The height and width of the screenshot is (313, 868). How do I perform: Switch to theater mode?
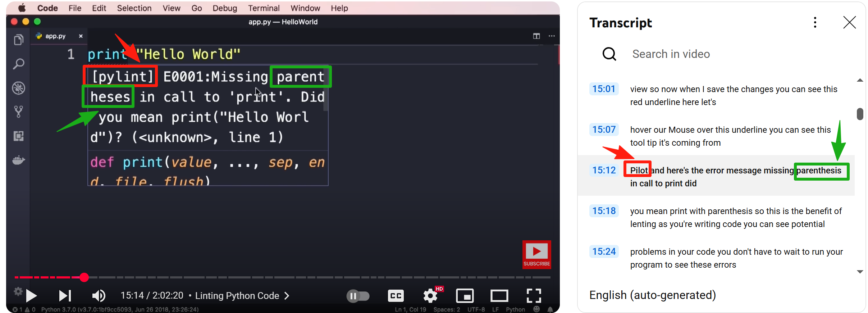coord(499,296)
